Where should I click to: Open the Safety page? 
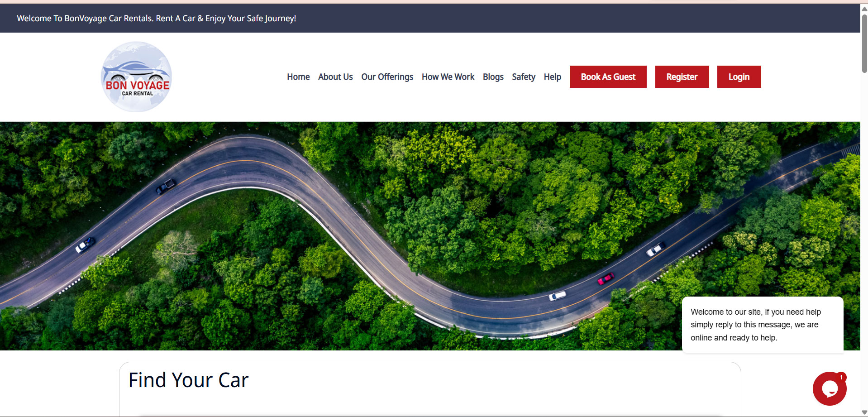[523, 77]
